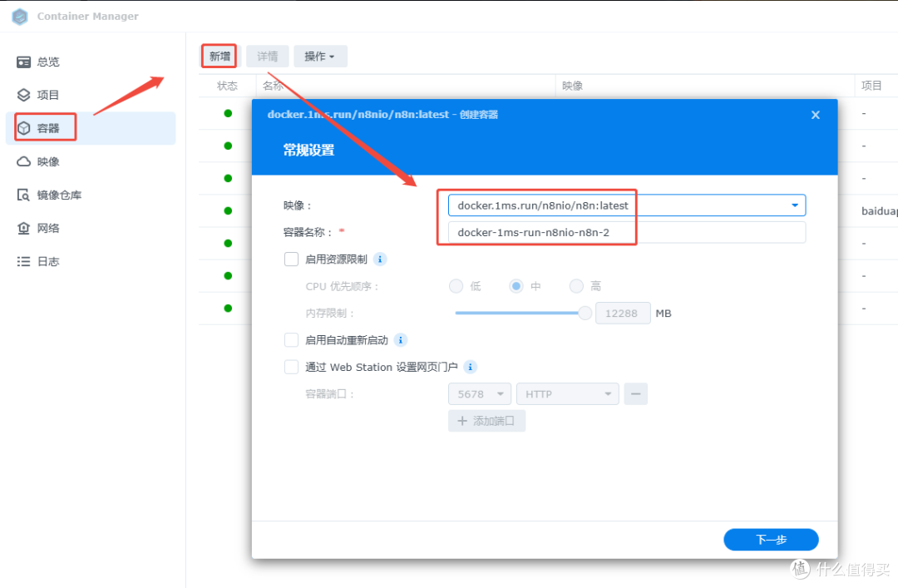Image resolution: width=898 pixels, height=588 pixels.
Task: Select CPU priority 低 radio
Action: point(456,286)
